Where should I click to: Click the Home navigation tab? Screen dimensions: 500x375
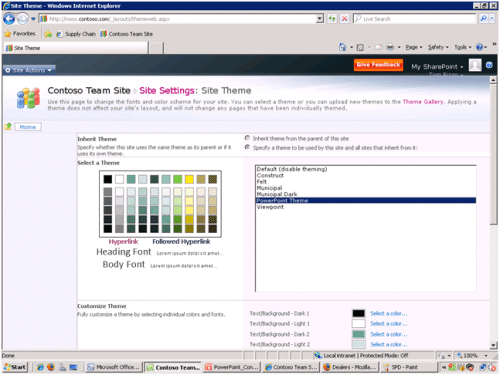pos(28,127)
